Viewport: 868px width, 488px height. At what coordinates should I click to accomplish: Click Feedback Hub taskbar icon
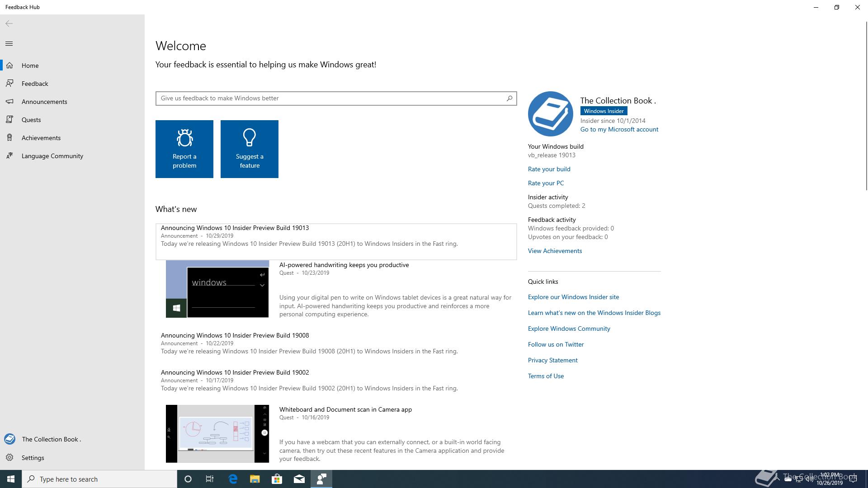pyautogui.click(x=321, y=479)
